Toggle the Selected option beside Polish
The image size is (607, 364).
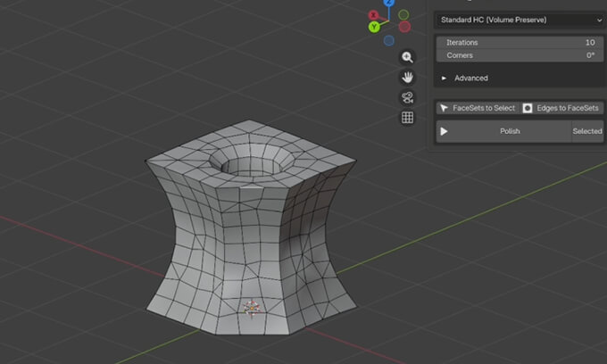586,131
